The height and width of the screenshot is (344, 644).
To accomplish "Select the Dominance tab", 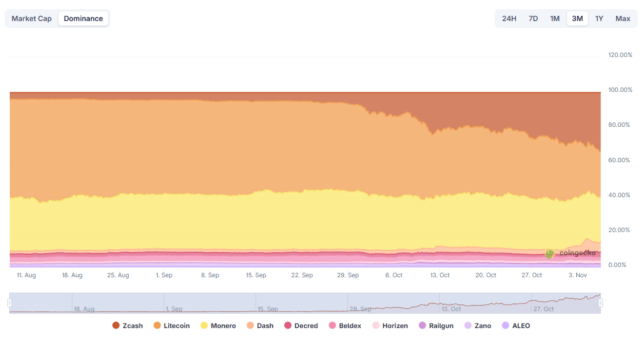I will pos(83,18).
